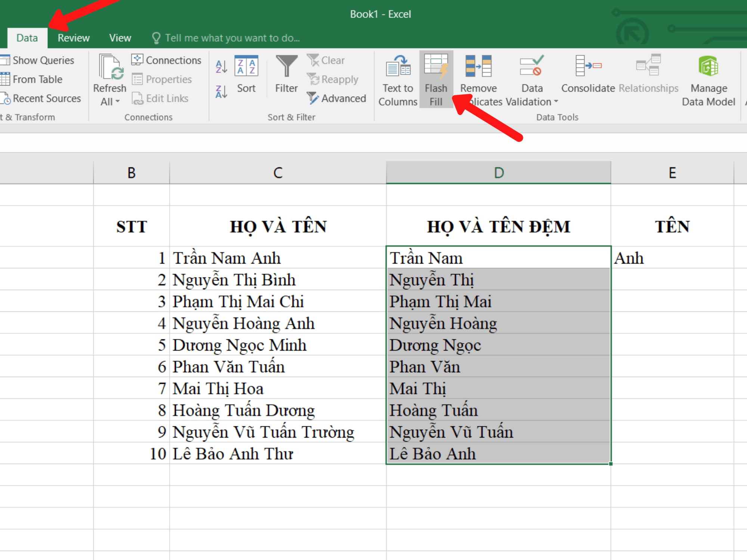Viewport: 747px width, 560px height.
Task: Select the Lê Bảo Anh cell
Action: (499, 453)
